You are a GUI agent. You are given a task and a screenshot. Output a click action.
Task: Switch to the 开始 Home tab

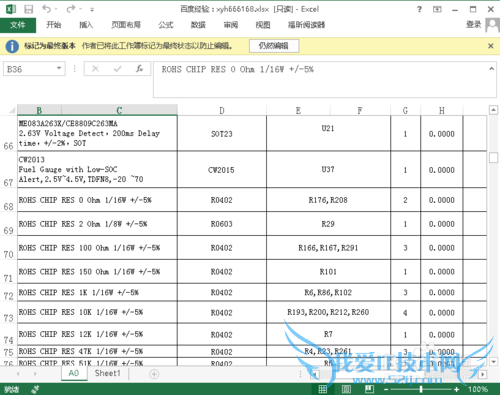[53, 25]
